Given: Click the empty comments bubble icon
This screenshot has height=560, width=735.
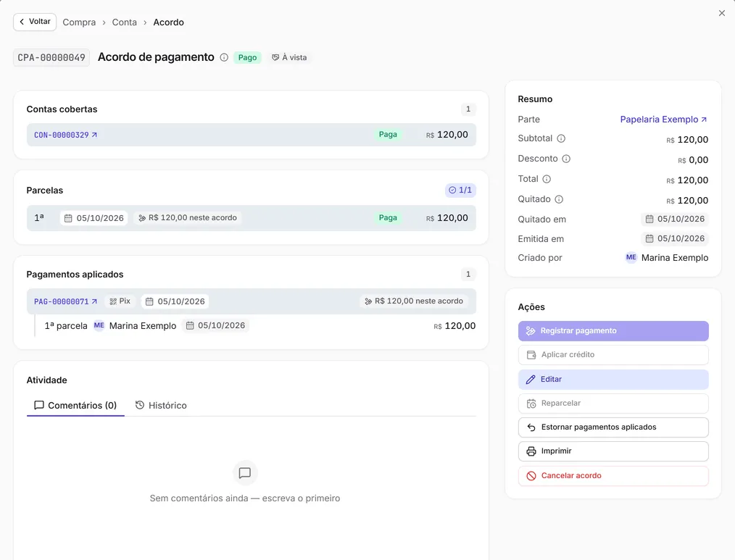Looking at the screenshot, I should click(x=245, y=473).
